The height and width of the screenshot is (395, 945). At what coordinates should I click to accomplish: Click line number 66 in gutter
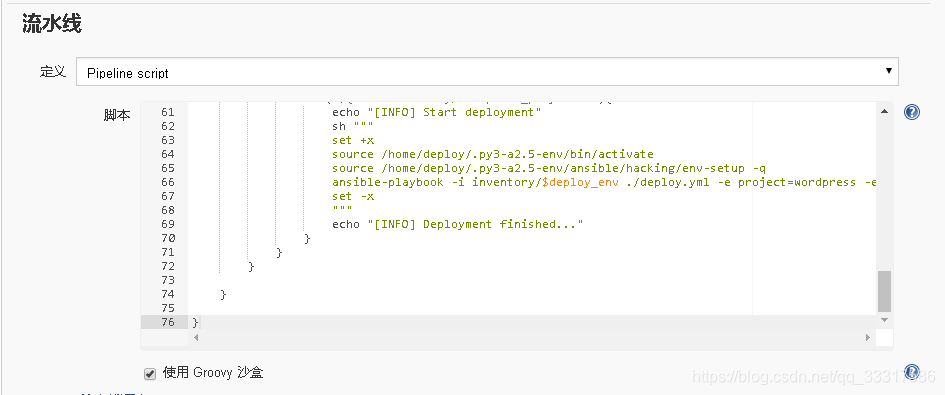(x=168, y=182)
